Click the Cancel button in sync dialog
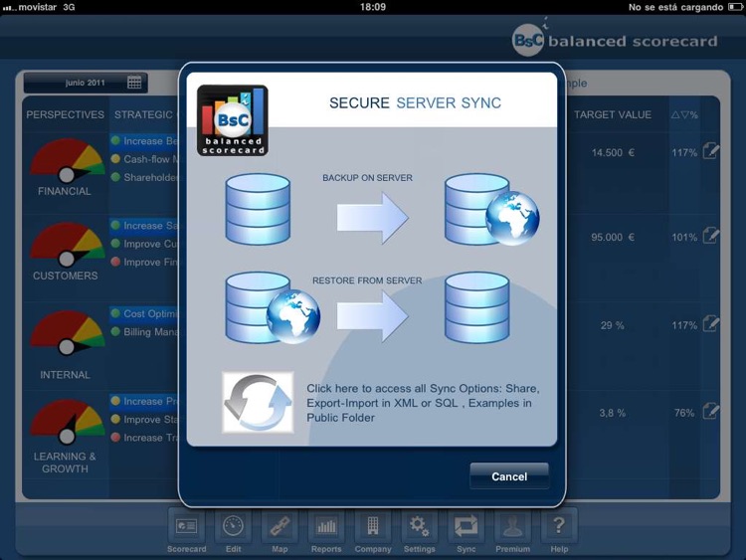The width and height of the screenshot is (746, 560). (x=509, y=476)
